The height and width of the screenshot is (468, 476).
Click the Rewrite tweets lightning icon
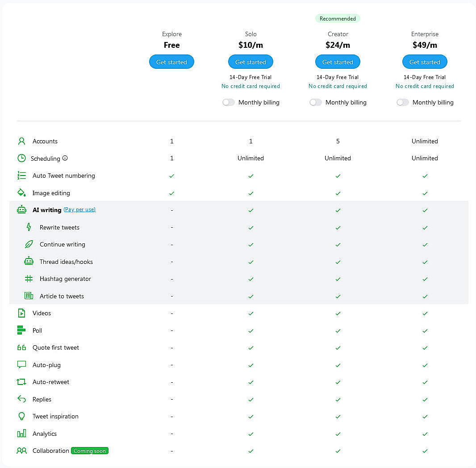(29, 227)
